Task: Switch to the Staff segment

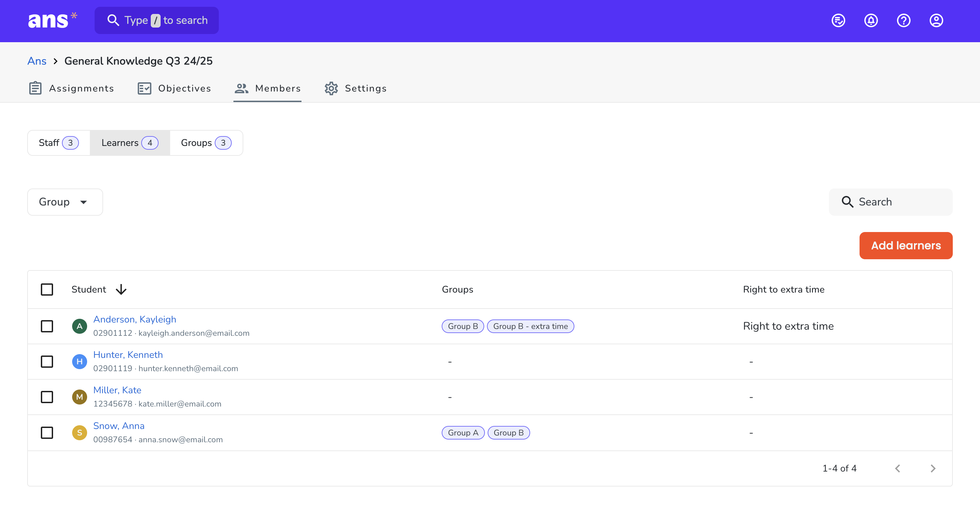Action: point(59,143)
